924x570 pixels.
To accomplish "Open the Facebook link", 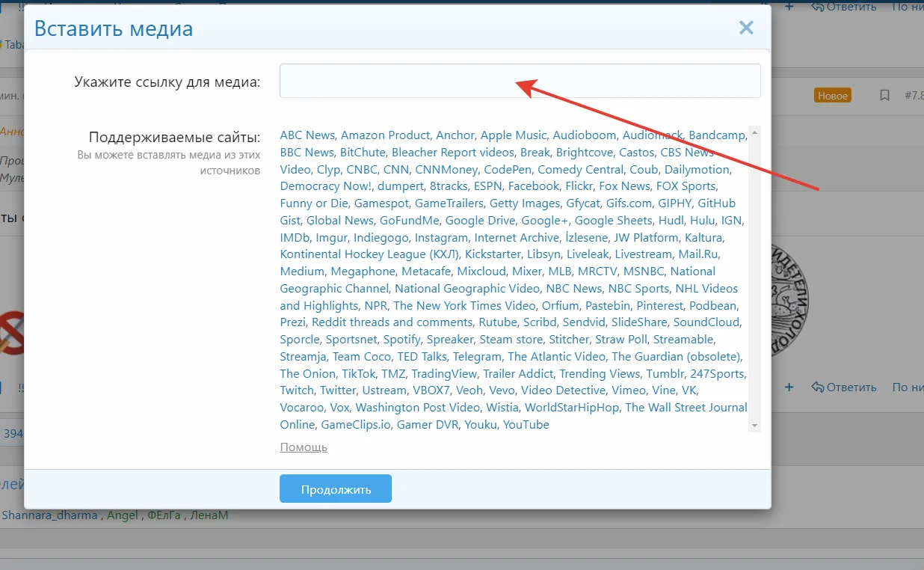I will [x=534, y=186].
